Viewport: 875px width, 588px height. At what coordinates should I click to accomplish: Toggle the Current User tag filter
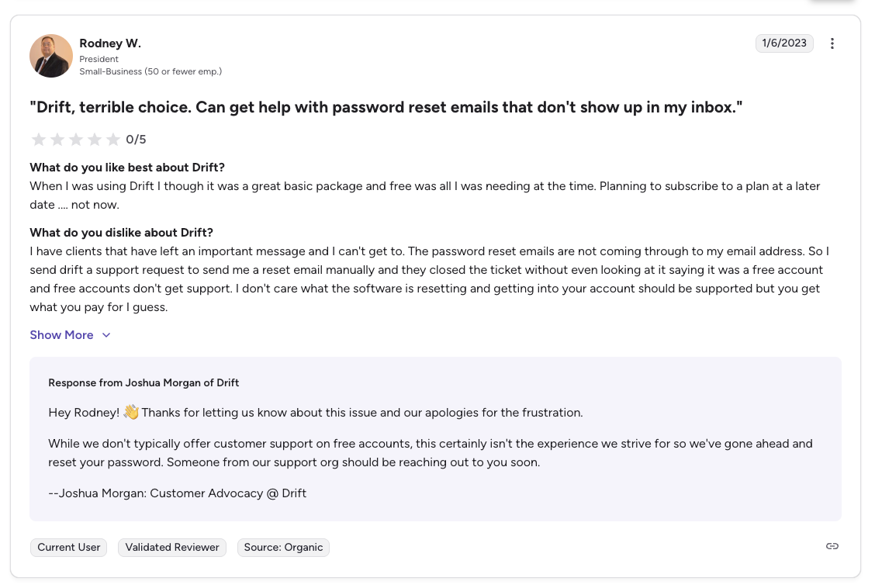point(68,547)
